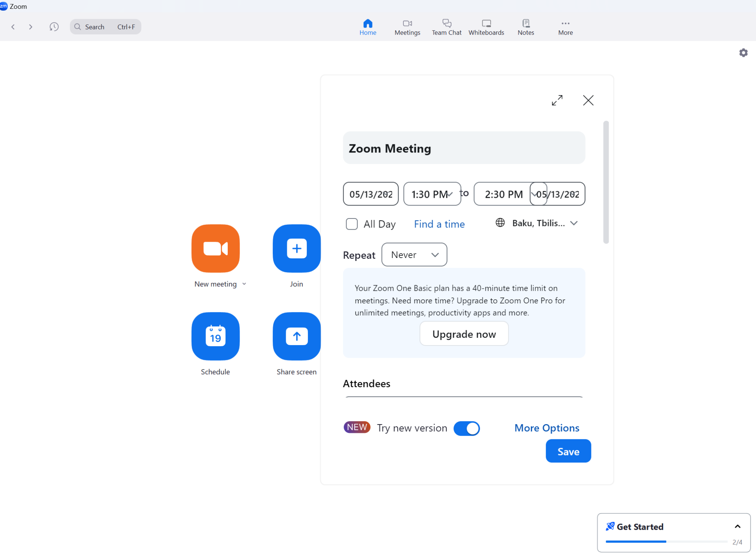Click the Zoom Meeting title field
This screenshot has width=756, height=557.
coord(464,148)
